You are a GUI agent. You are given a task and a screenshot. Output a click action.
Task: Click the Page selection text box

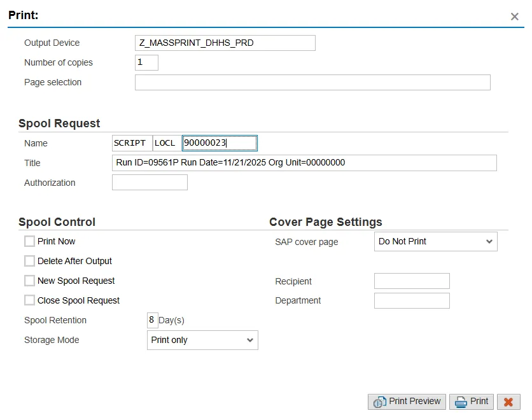pos(312,83)
